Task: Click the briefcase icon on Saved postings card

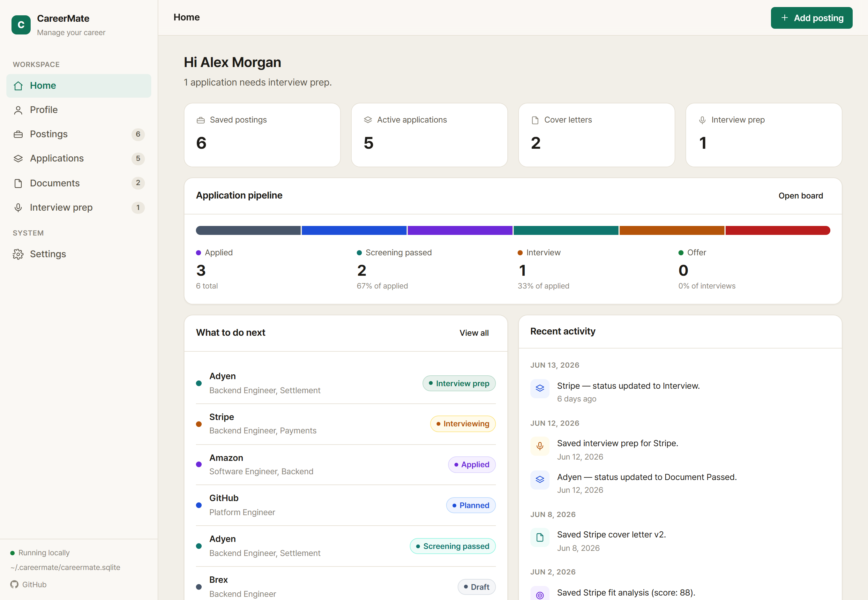Action: tap(201, 120)
